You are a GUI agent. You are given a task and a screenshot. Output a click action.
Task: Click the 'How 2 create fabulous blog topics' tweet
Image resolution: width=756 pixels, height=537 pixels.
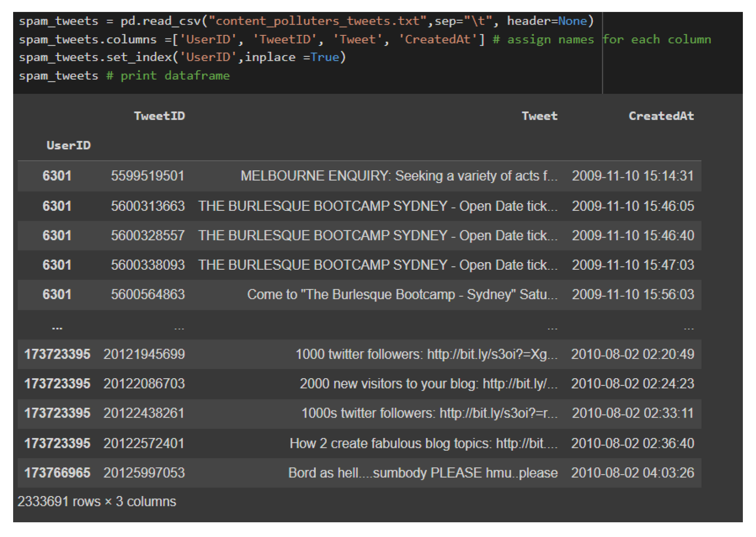click(x=423, y=443)
